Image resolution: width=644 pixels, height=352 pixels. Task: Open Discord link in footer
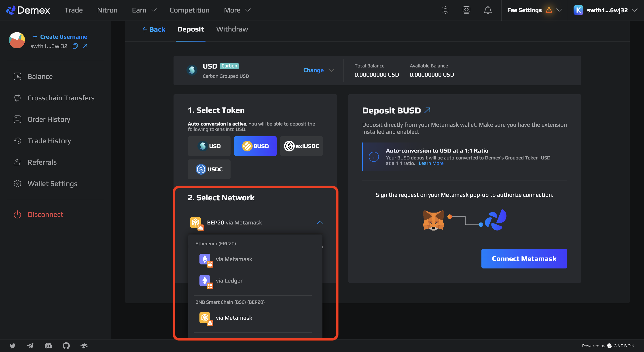click(x=48, y=346)
